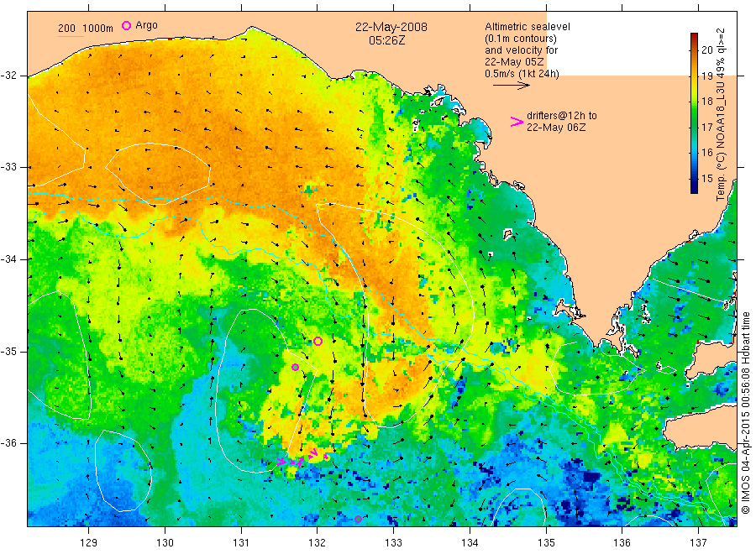Click the "and velocity for" text line
The height and width of the screenshot is (554, 756).
click(521, 50)
